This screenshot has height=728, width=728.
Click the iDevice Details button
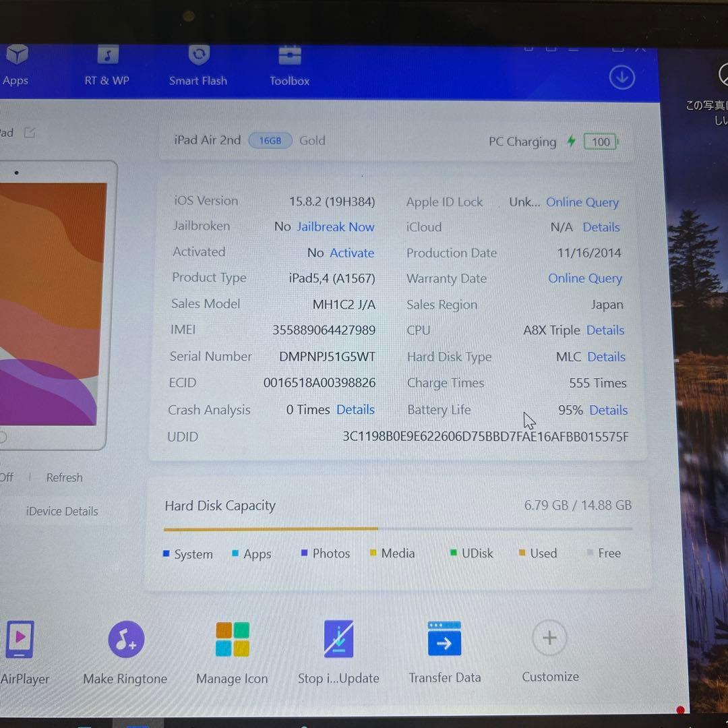[x=62, y=511]
